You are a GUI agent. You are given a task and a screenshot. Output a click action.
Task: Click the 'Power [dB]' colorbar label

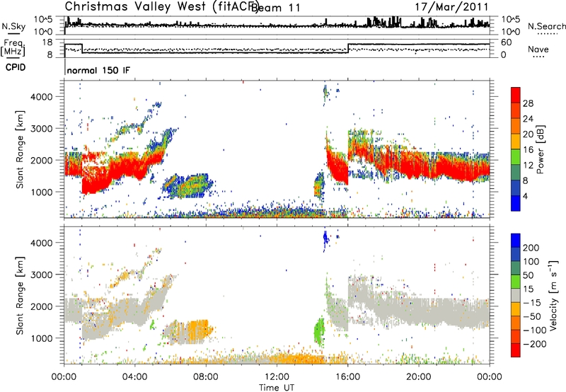[x=540, y=149]
